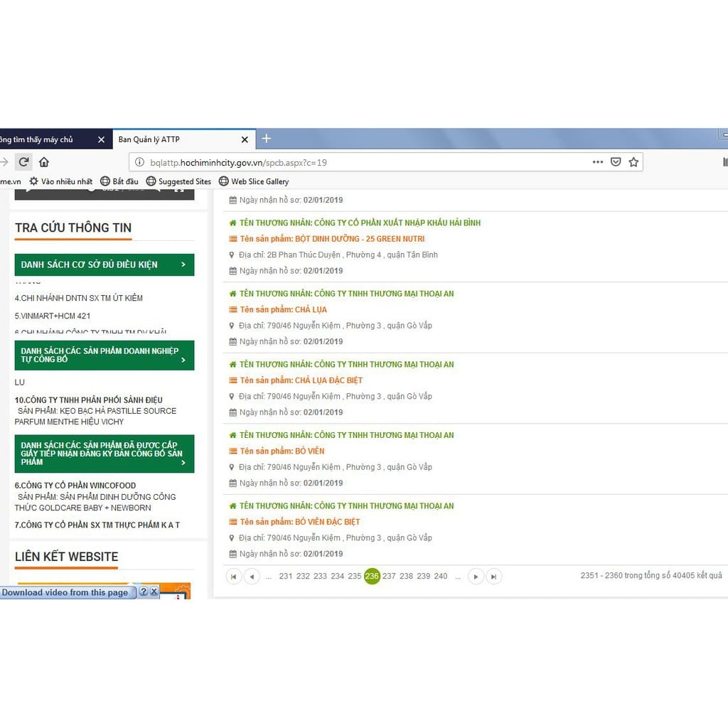Reload the current page
The width and height of the screenshot is (728, 728).
click(x=23, y=162)
